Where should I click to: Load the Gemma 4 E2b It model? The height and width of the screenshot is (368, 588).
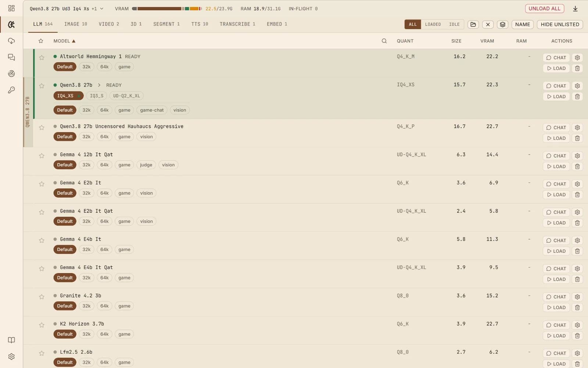click(x=556, y=195)
